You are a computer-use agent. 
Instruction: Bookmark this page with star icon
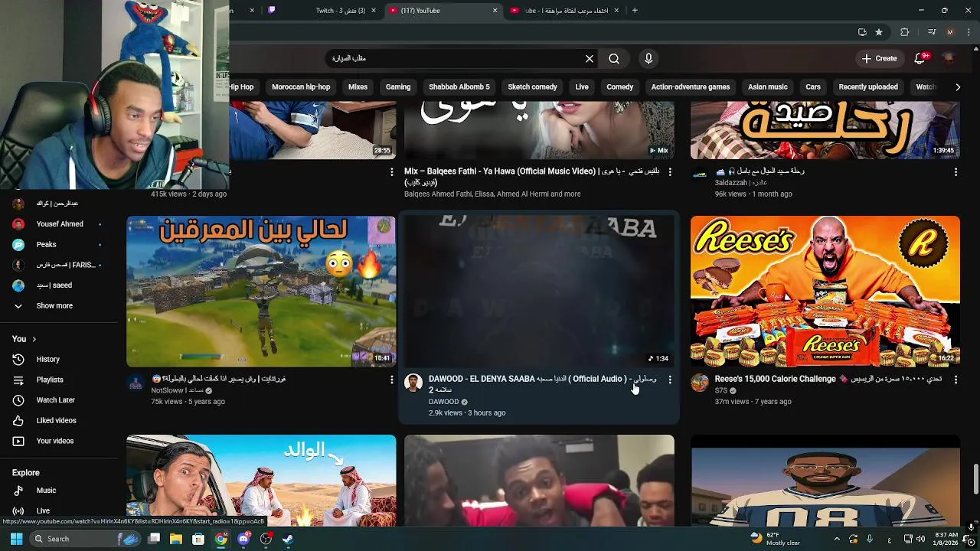pyautogui.click(x=879, y=32)
